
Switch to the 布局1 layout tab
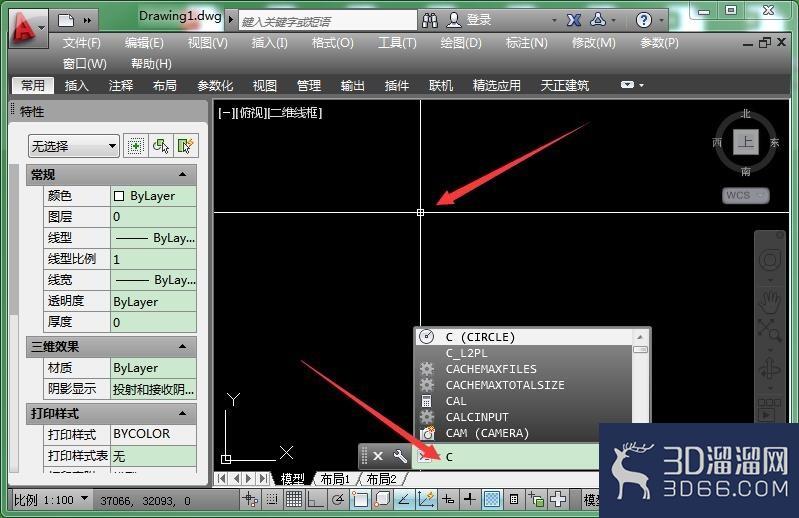click(335, 479)
